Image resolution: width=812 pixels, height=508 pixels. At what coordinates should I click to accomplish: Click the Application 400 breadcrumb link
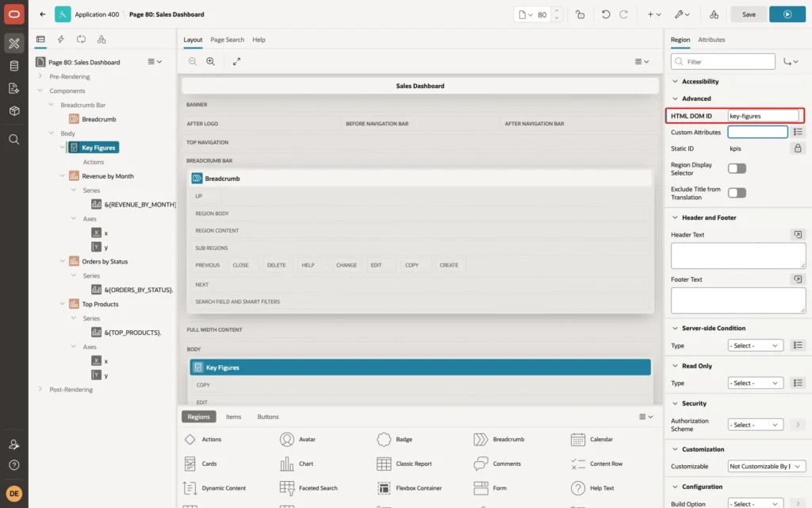[97, 14]
